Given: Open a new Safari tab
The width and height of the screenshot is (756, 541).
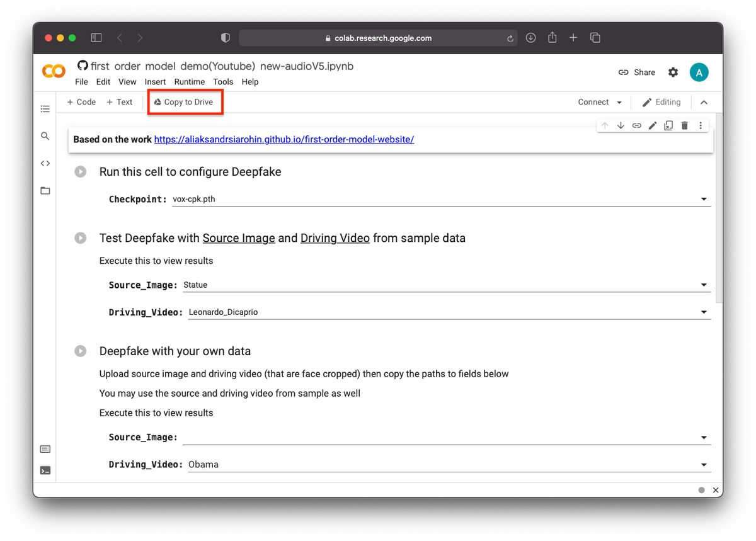Looking at the screenshot, I should pos(573,38).
